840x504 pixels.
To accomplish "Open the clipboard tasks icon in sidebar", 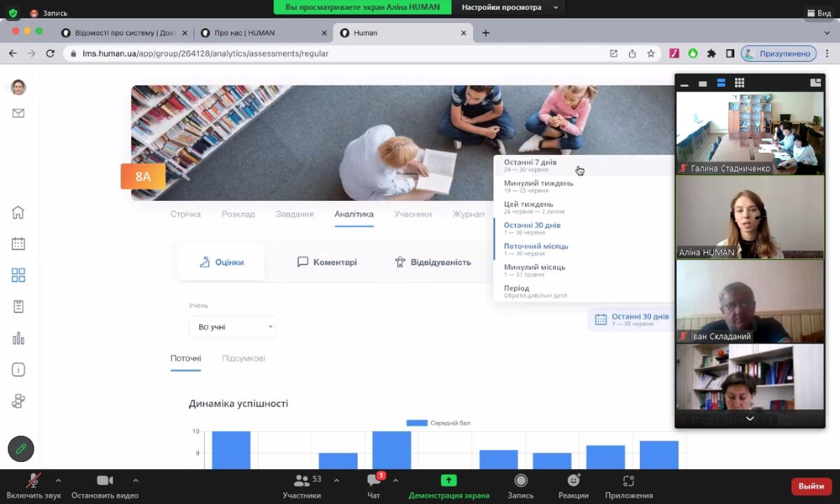I will [x=18, y=307].
